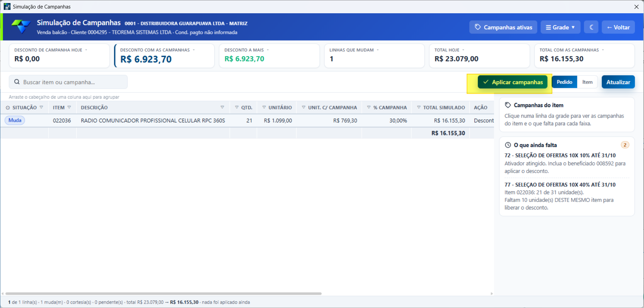Open filter for TOTAL SIMULADO column

point(419,107)
